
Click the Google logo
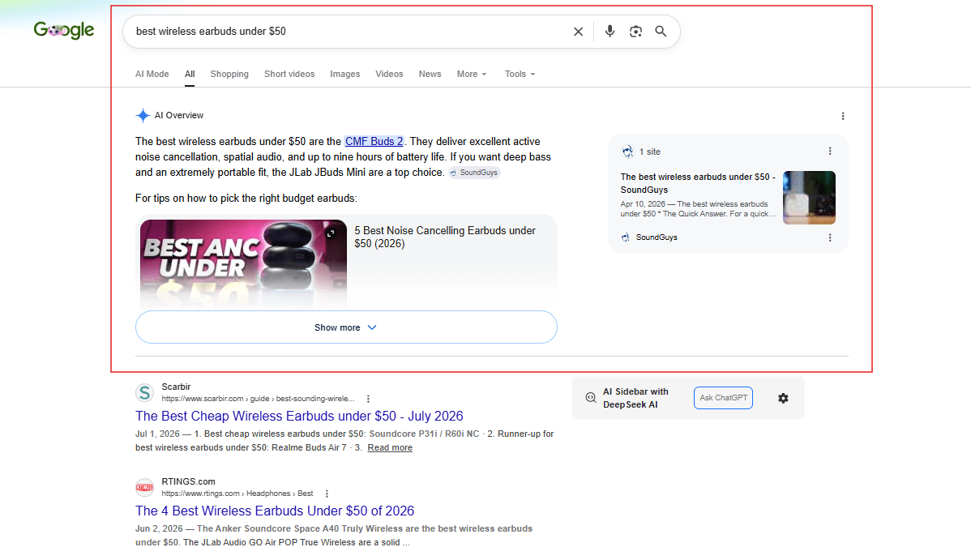point(64,30)
